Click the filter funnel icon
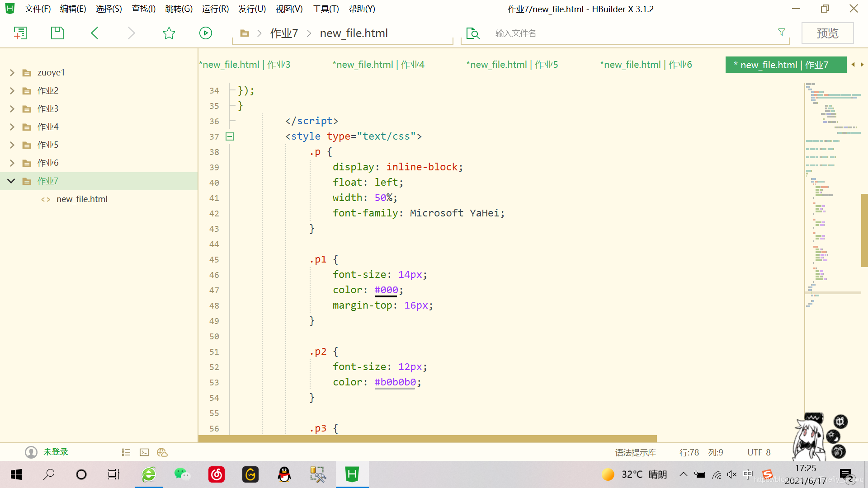This screenshot has width=868, height=488. (x=782, y=32)
